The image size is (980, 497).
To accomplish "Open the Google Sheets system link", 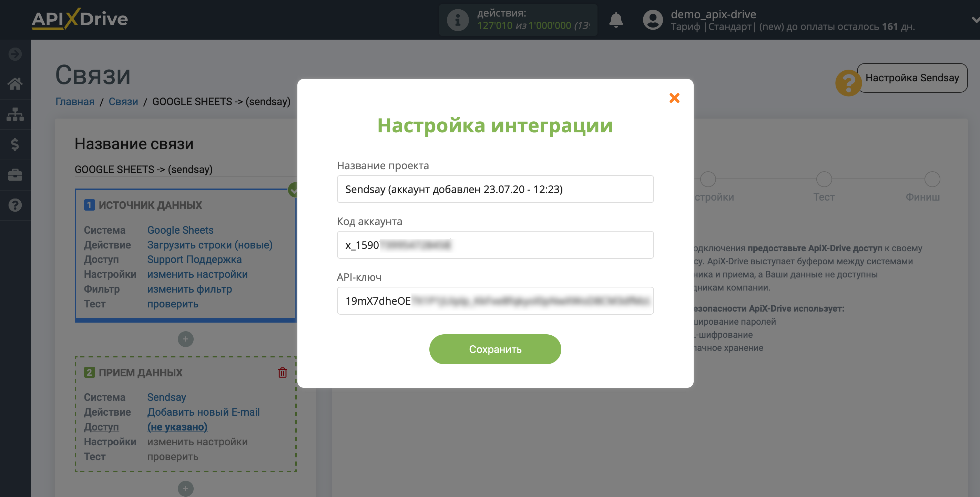I will pos(180,230).
